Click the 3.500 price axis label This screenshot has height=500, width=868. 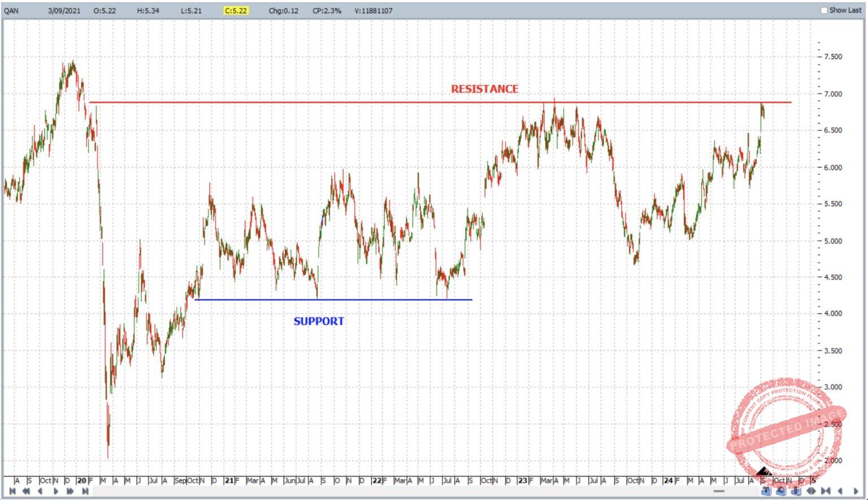click(x=833, y=351)
